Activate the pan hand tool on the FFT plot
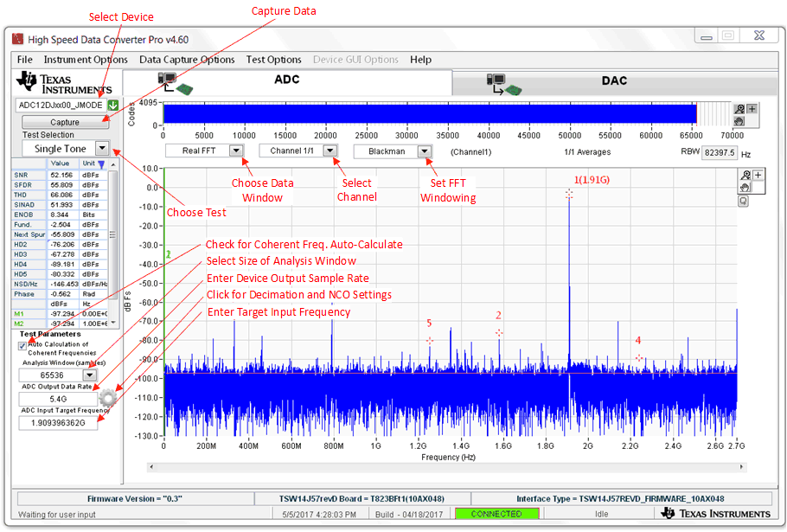 pyautogui.click(x=744, y=188)
